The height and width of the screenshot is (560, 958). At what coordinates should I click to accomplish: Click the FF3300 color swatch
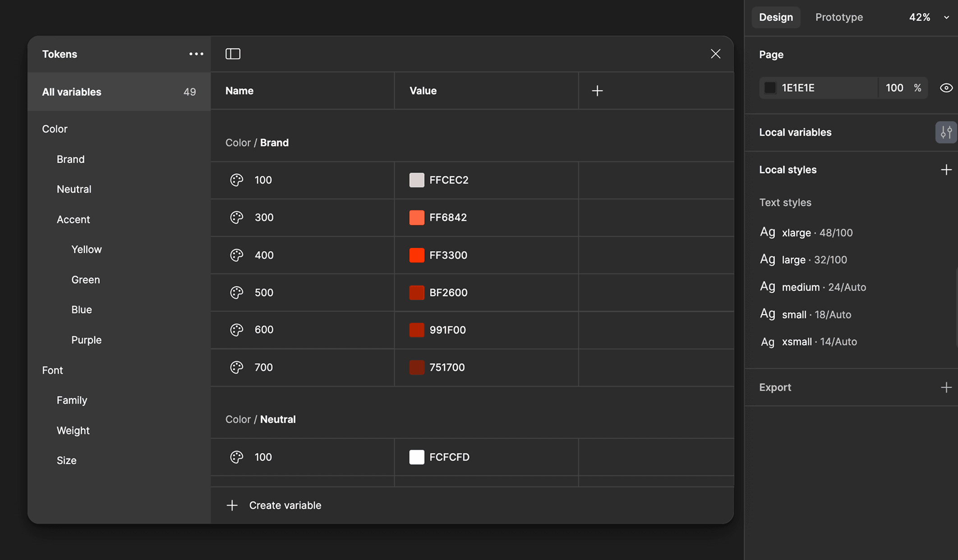pyautogui.click(x=416, y=255)
